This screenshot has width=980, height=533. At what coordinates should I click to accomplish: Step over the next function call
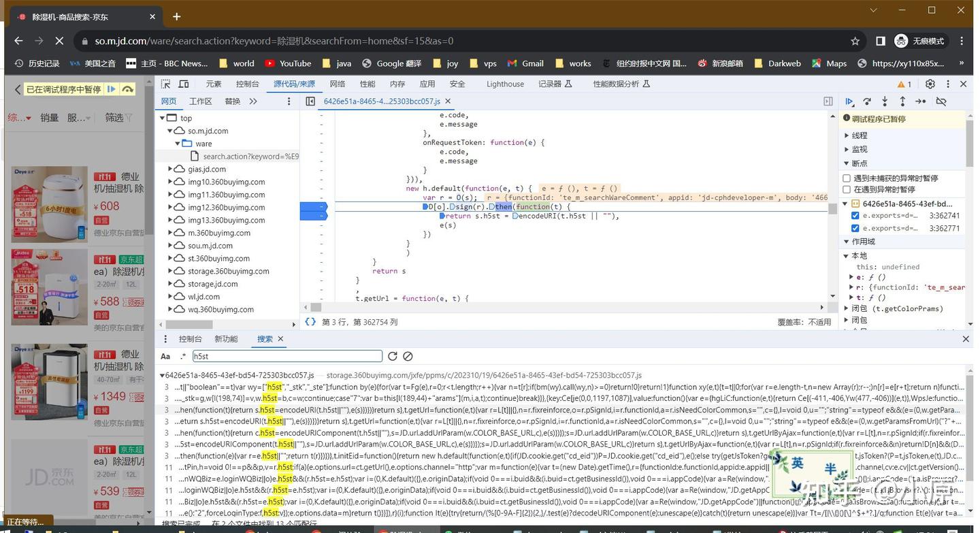point(867,101)
